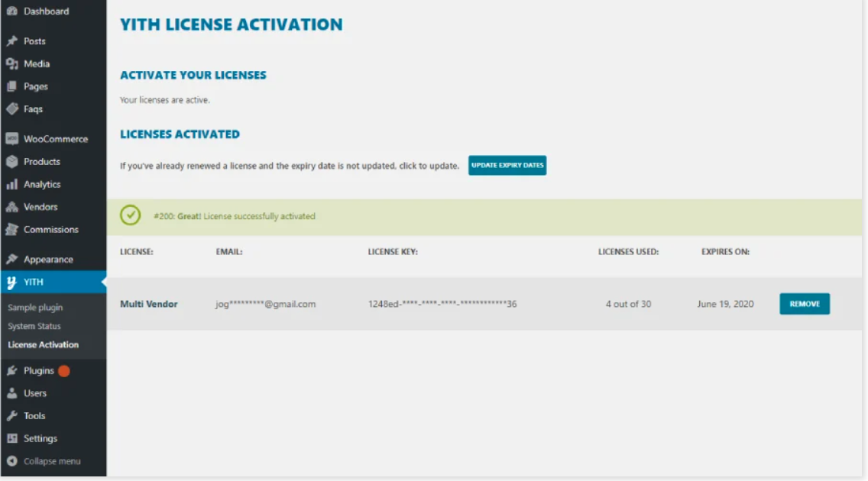Click the Licenses Activated heading

click(180, 134)
